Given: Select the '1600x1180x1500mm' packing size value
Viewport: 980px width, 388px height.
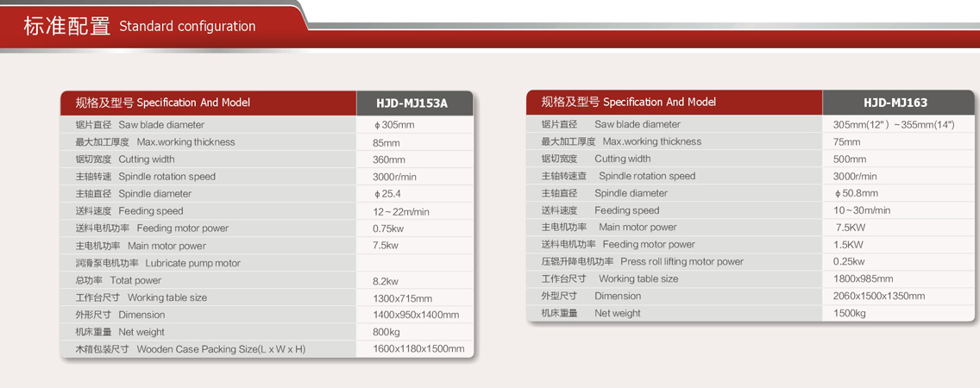Looking at the screenshot, I should (418, 348).
